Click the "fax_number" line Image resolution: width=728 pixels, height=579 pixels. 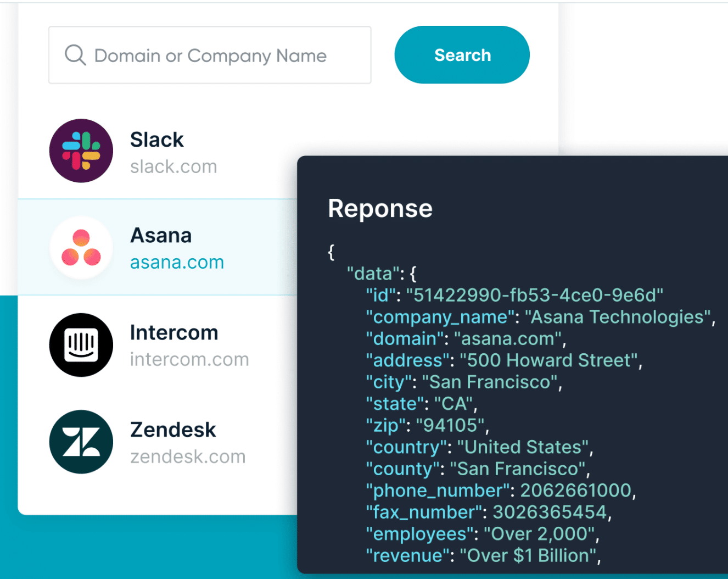[x=489, y=513]
